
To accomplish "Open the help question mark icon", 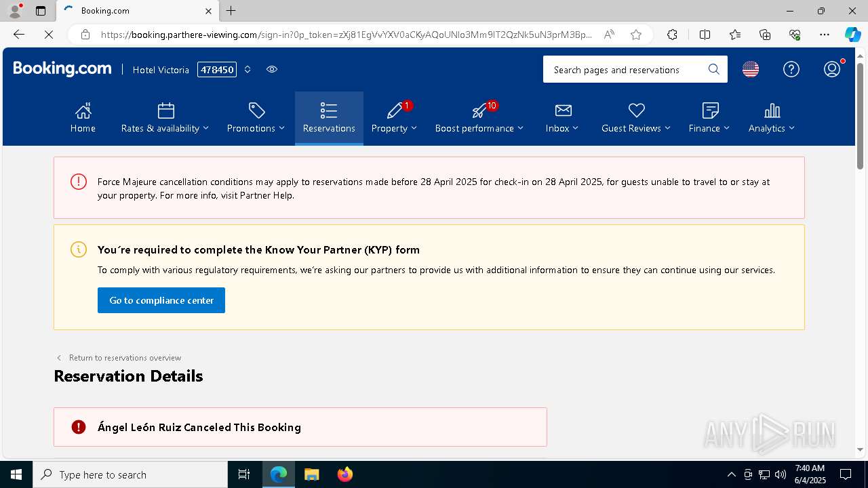I will coord(791,69).
